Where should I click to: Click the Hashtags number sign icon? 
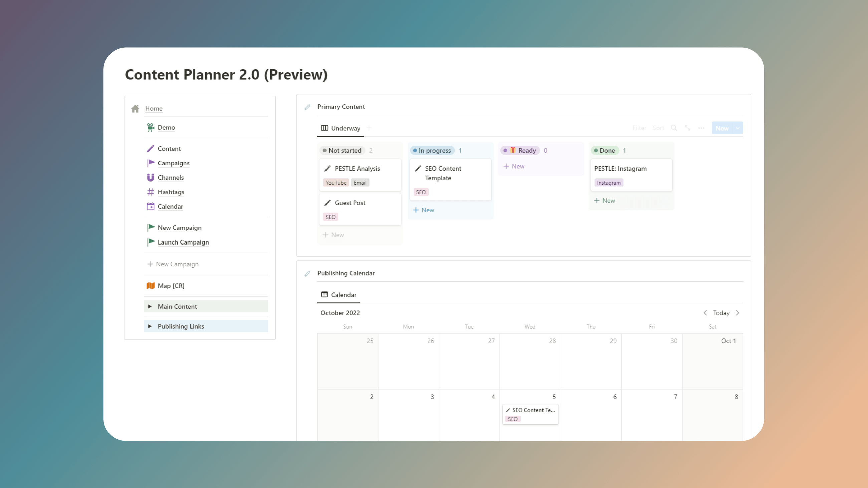coord(151,192)
